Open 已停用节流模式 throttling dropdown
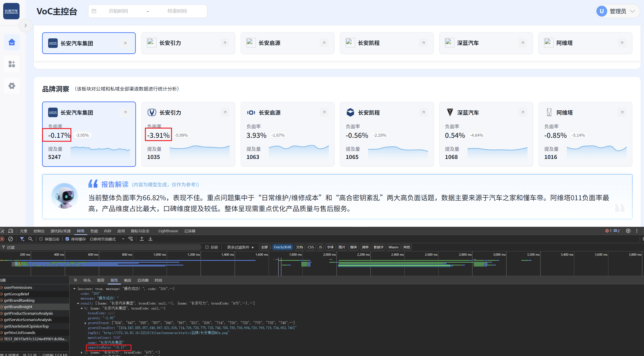644x356 pixels. 107,239
